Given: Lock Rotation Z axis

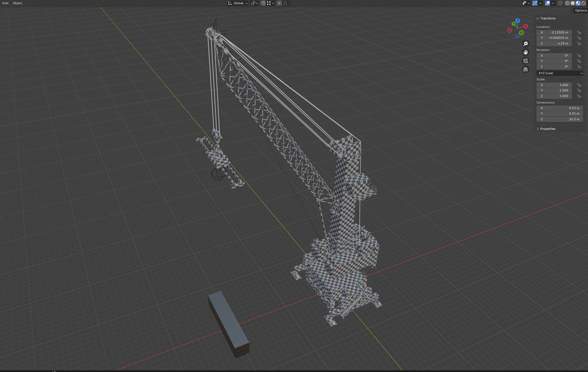Looking at the screenshot, I should coord(579,67).
